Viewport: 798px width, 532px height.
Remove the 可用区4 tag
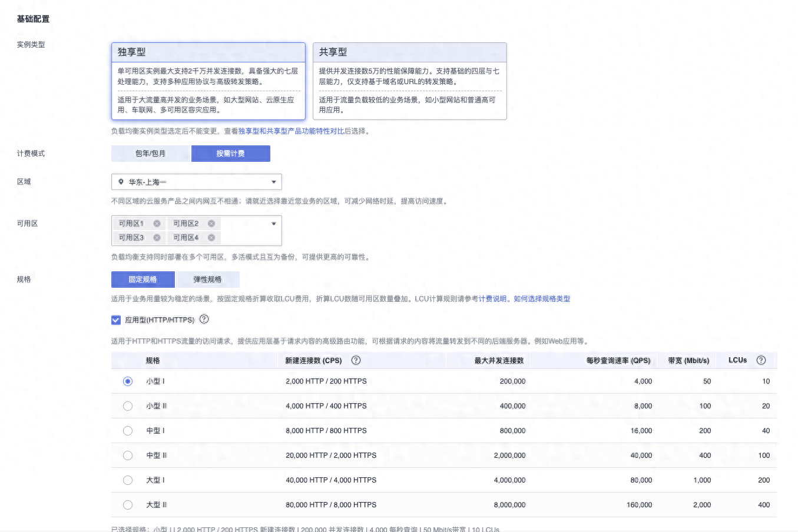coord(211,237)
